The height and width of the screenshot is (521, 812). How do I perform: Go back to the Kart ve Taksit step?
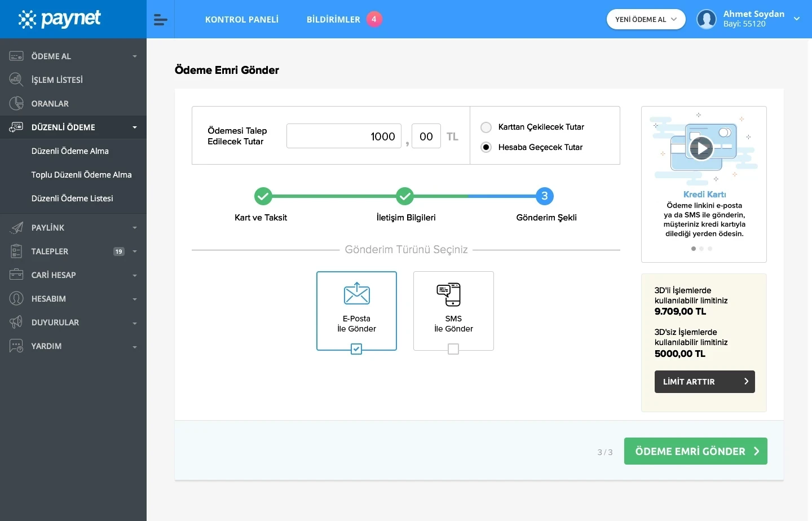[263, 196]
